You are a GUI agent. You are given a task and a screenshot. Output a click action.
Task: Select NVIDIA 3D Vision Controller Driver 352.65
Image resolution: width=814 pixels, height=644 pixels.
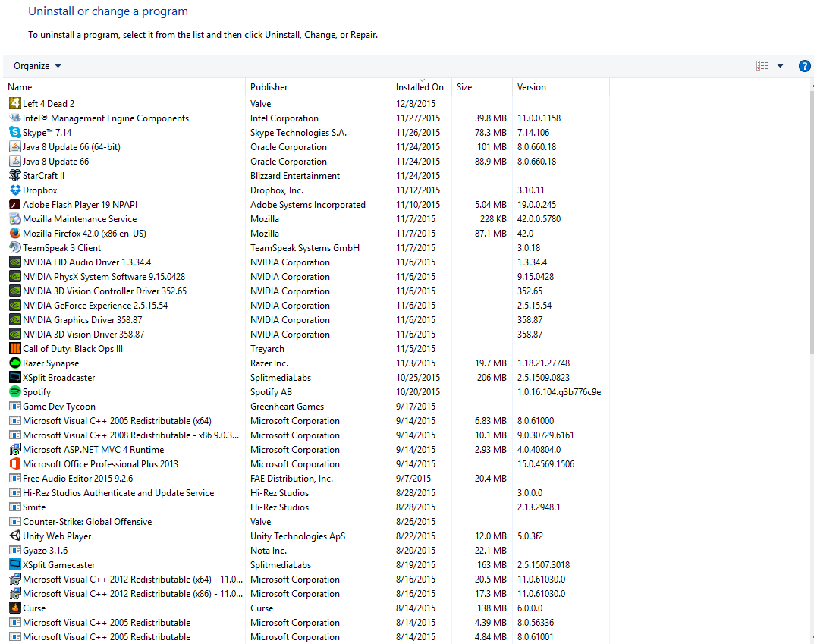click(306, 291)
